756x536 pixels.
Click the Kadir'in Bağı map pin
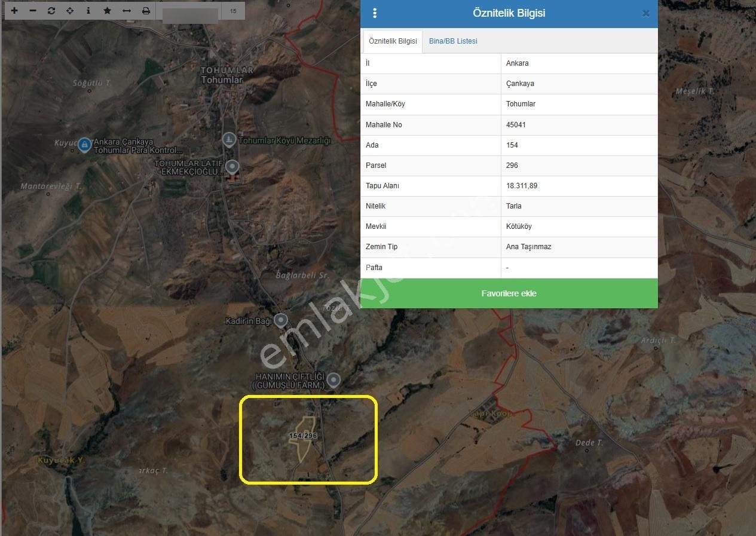tap(281, 321)
